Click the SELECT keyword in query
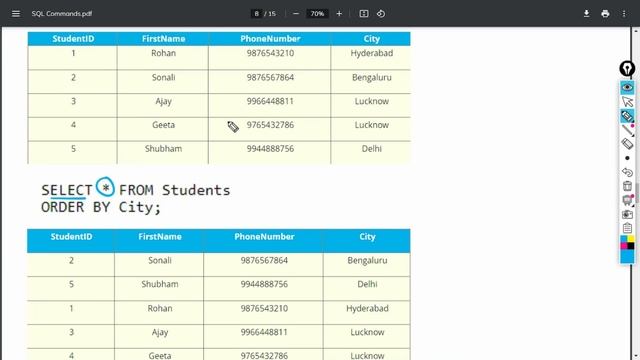Image resolution: width=640 pixels, height=360 pixels. (x=67, y=191)
